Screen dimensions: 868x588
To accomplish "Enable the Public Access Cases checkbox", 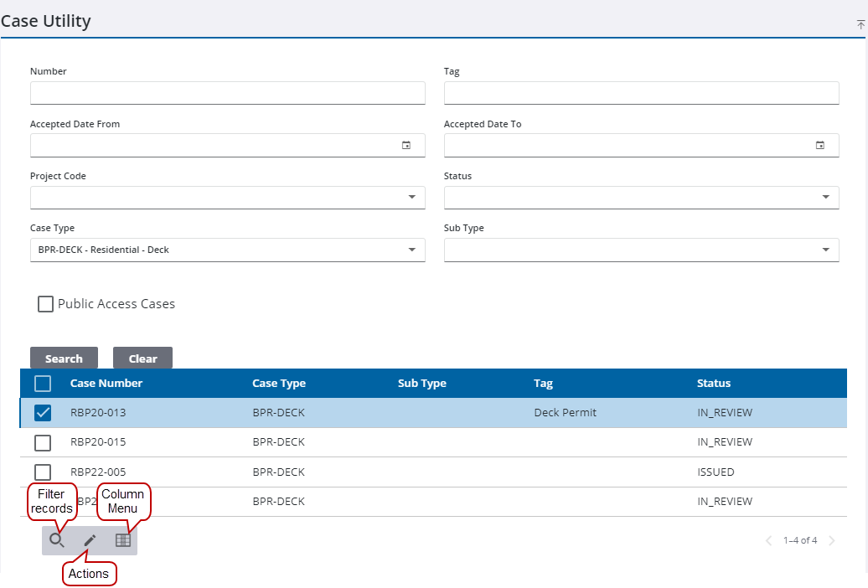I will (45, 303).
